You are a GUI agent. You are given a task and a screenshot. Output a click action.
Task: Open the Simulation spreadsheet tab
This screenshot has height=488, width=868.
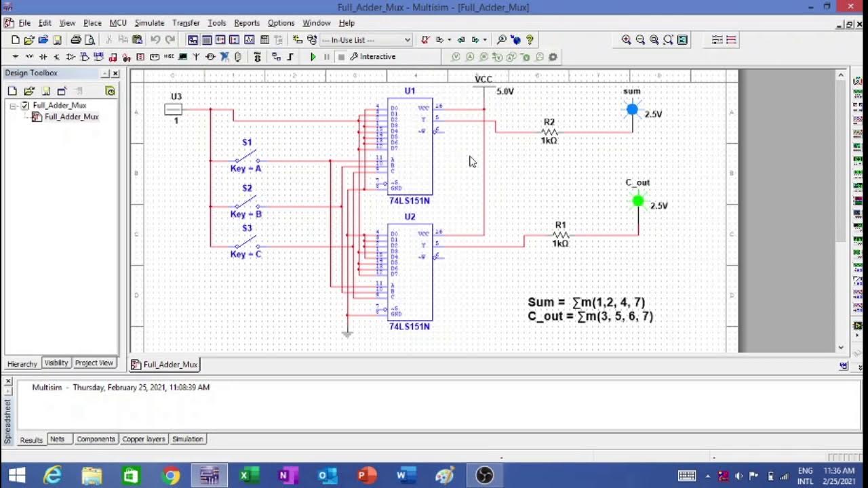188,439
